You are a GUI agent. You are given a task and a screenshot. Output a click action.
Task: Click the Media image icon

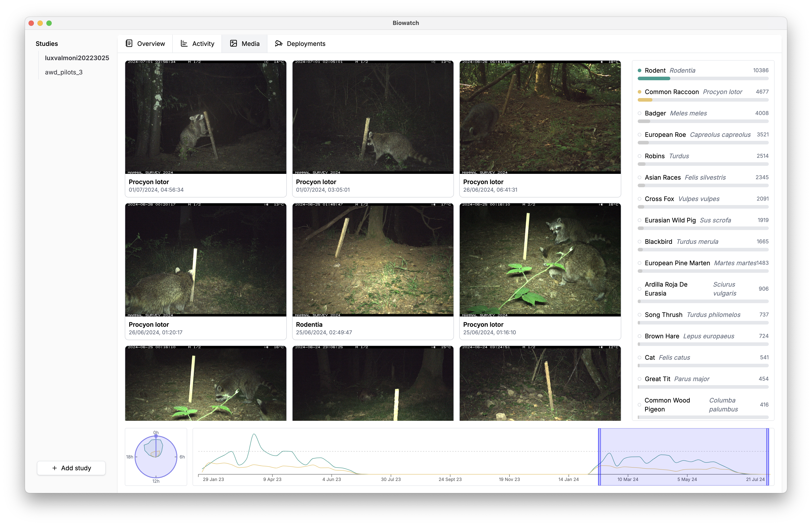click(233, 43)
